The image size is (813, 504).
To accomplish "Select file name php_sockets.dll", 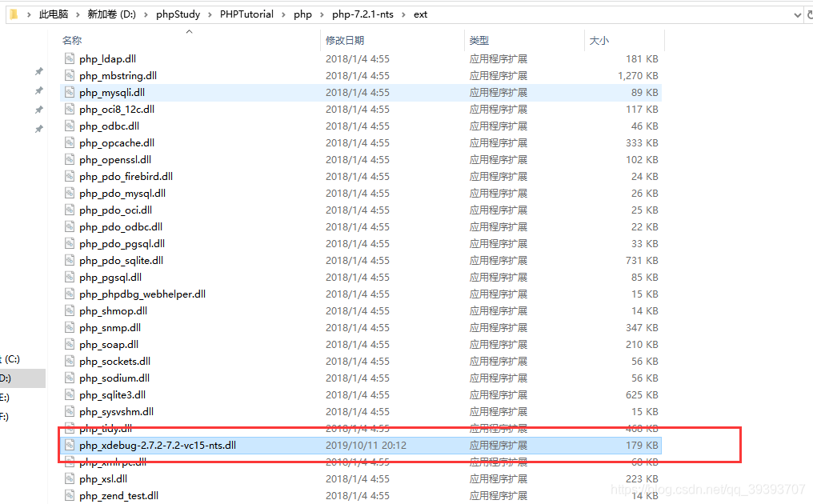I will pos(114,361).
